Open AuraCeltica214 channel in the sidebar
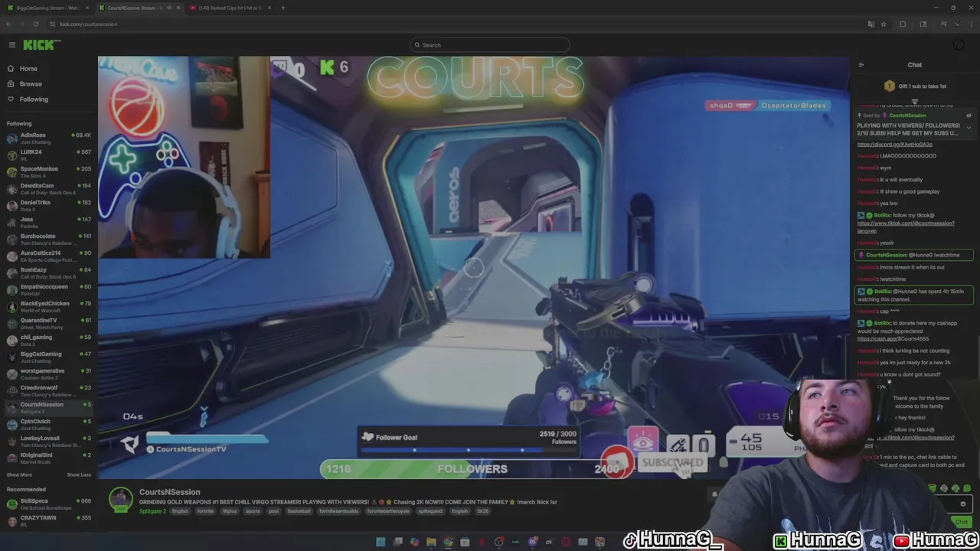This screenshot has height=551, width=980. pyautogui.click(x=47, y=256)
